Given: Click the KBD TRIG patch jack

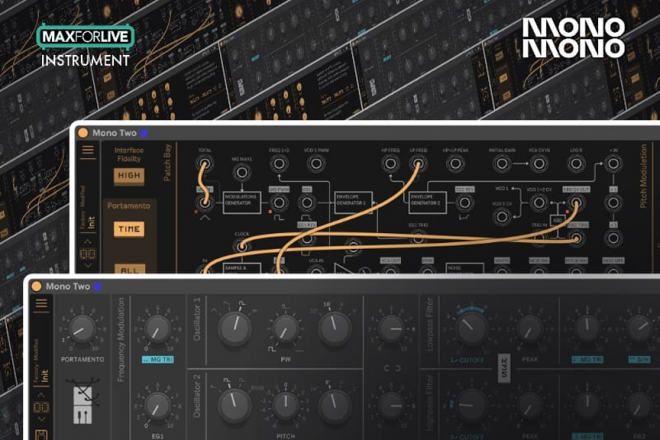Looking at the screenshot, I should pos(576,239).
